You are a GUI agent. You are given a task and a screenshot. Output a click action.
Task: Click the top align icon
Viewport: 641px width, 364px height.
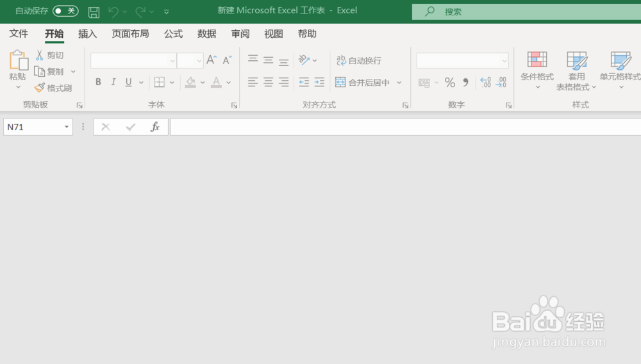253,60
